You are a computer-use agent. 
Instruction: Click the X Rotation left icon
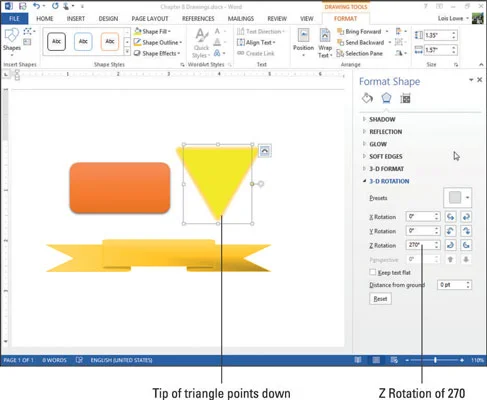(x=450, y=217)
